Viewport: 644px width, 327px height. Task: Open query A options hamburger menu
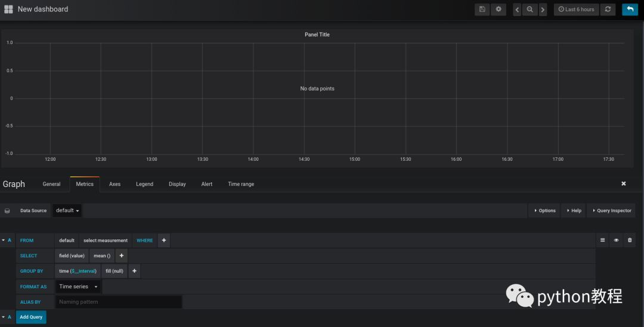[x=602, y=240]
